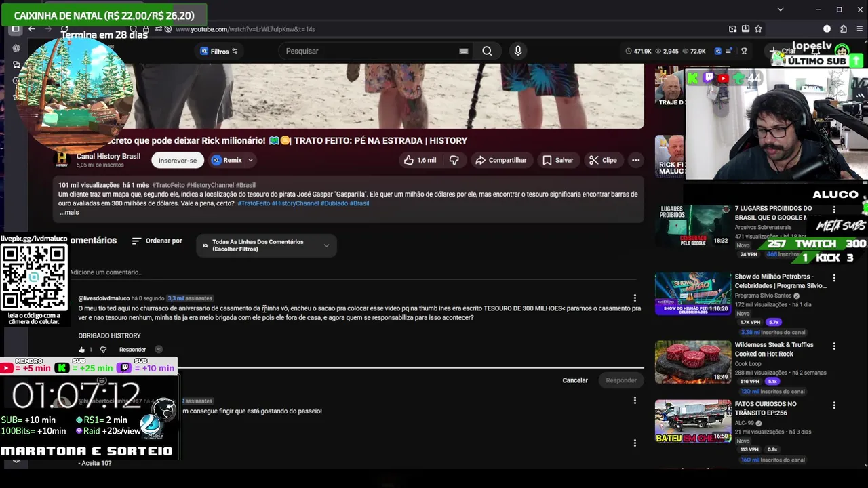Click the Pesquisar search field
Viewport: 868px width, 488px height.
370,51
